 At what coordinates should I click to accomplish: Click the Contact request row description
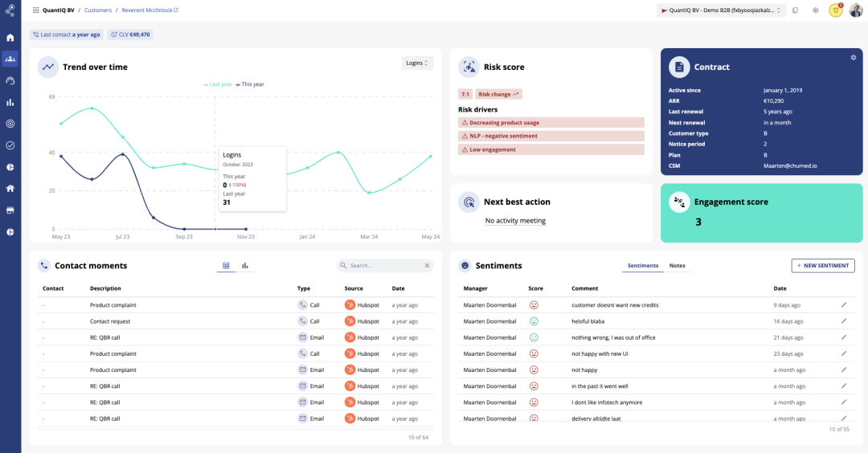110,321
